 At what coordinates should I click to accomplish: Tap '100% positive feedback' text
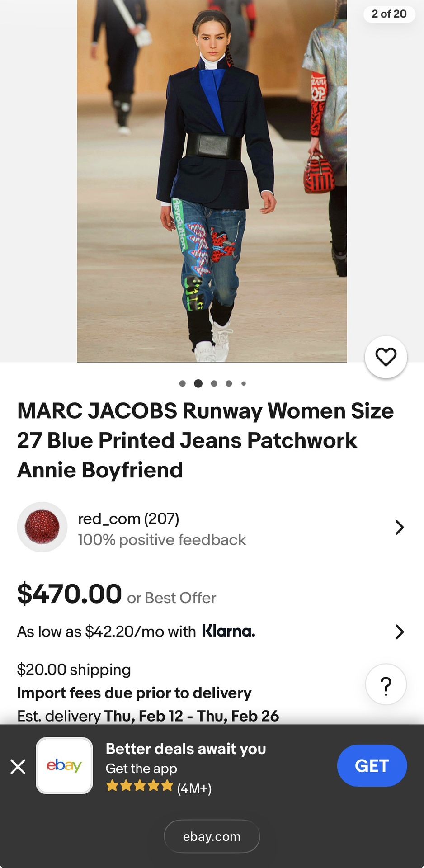[x=162, y=540]
